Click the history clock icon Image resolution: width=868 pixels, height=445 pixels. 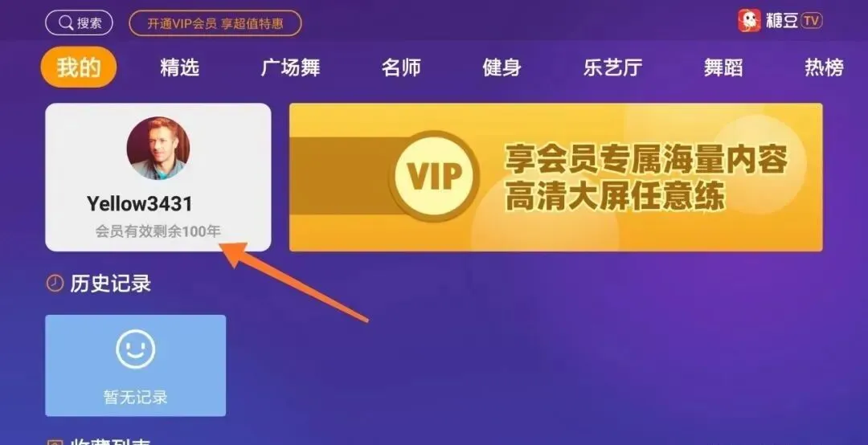[55, 284]
